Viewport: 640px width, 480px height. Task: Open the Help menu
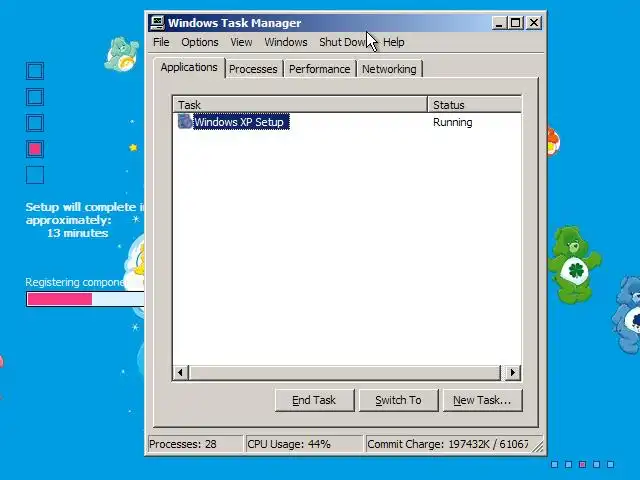click(x=393, y=42)
